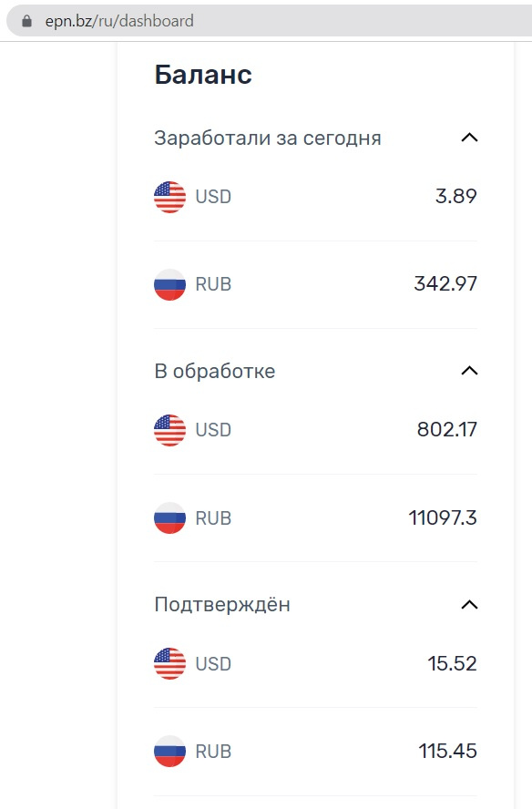The height and width of the screenshot is (809, 532).
Task: Click the Russian flag icon under В обработке
Action: [169, 518]
